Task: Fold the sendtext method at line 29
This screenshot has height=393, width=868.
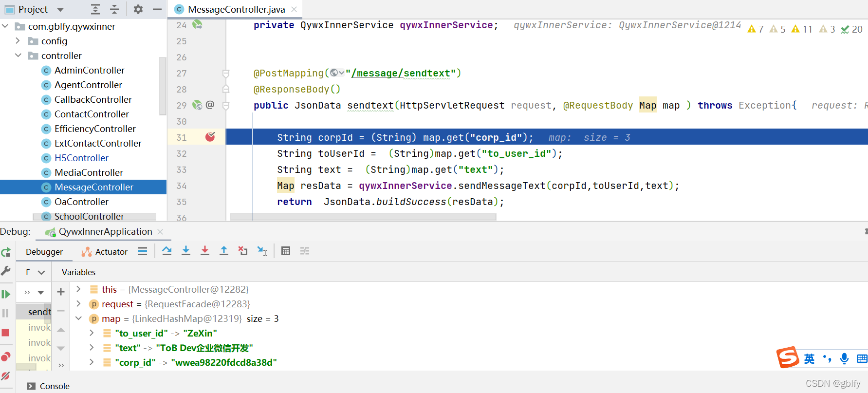Action: pos(226,105)
